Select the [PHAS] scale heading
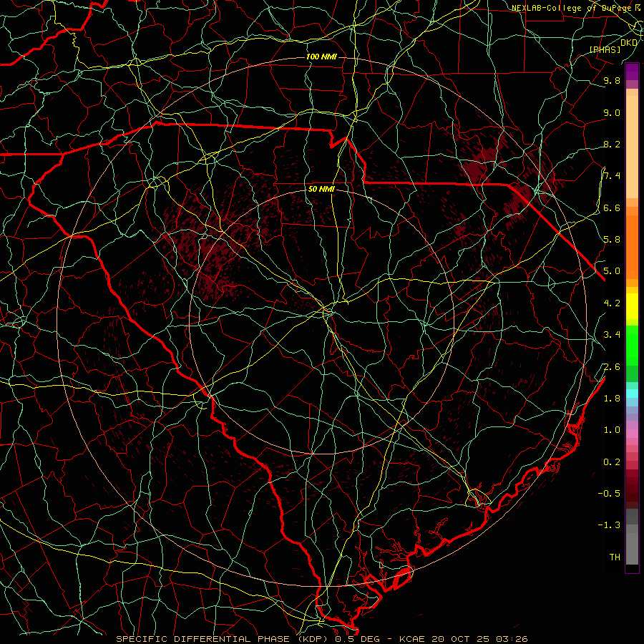Viewport: 644px width, 644px height. (605, 49)
